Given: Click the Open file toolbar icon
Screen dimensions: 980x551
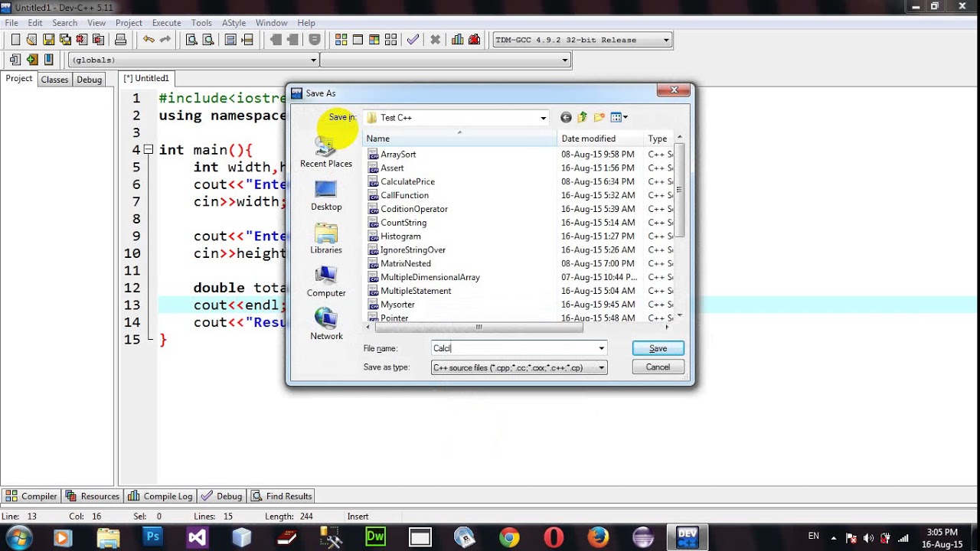Looking at the screenshot, I should 32,40.
